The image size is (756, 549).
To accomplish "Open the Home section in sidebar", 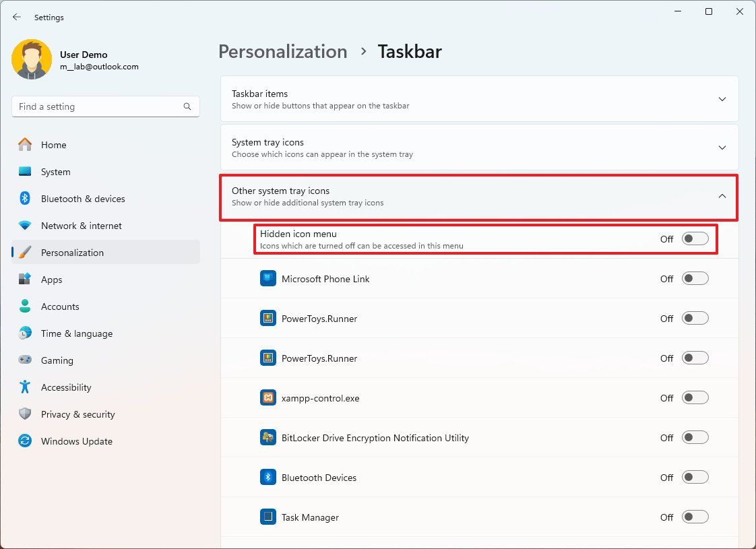I will [53, 145].
